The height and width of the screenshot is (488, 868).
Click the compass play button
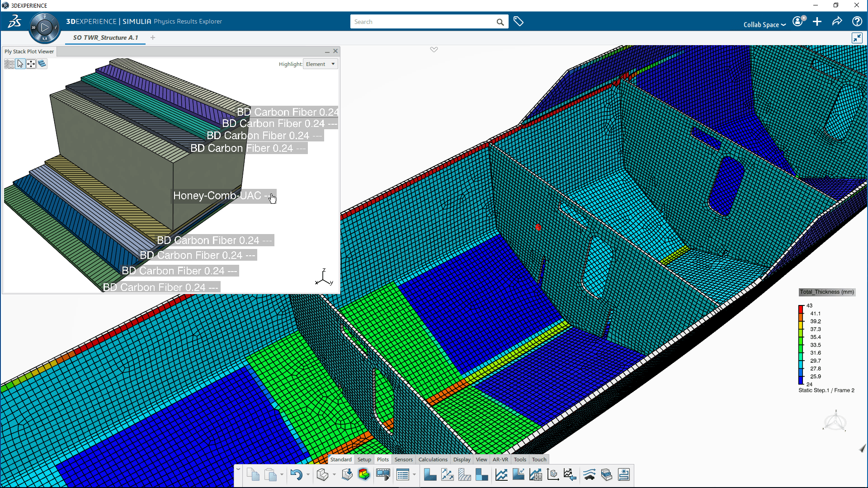44,28
